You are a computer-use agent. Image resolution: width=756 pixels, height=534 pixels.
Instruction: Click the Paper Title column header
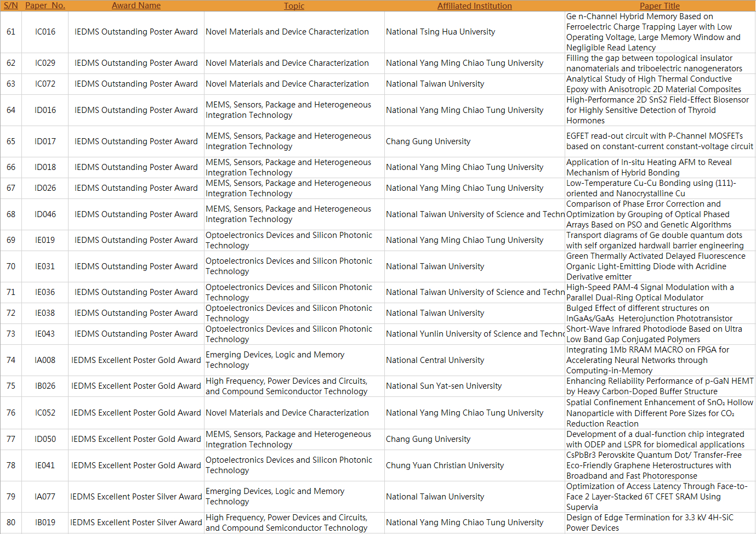coord(660,5)
